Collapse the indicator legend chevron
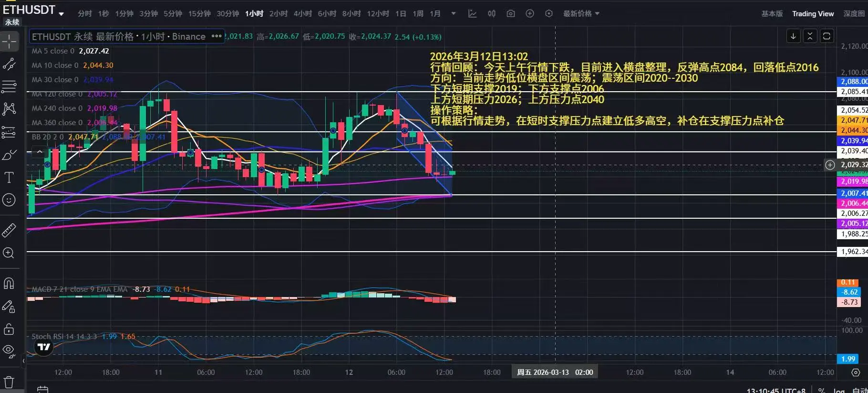 (x=40, y=152)
